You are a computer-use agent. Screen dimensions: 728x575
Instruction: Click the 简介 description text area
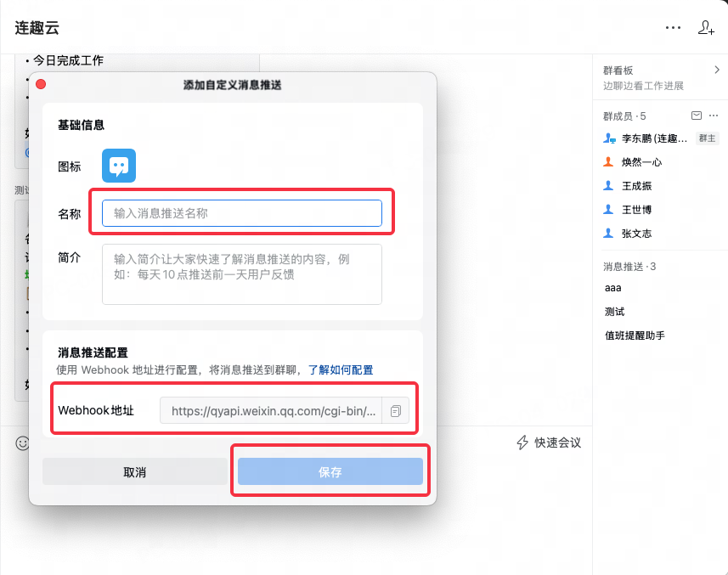click(241, 273)
